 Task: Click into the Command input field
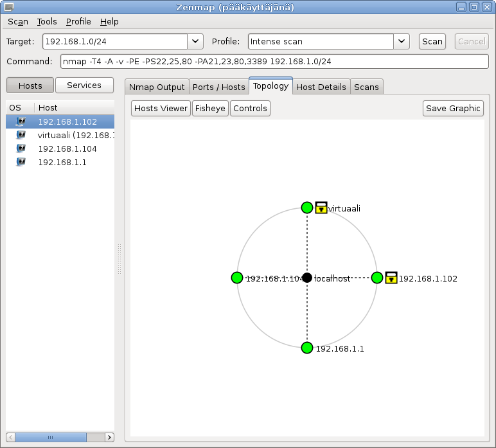[x=274, y=61]
